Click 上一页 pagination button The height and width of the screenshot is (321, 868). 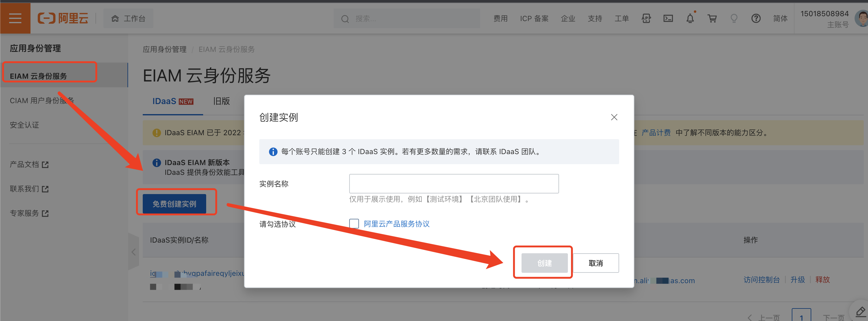[x=764, y=318]
